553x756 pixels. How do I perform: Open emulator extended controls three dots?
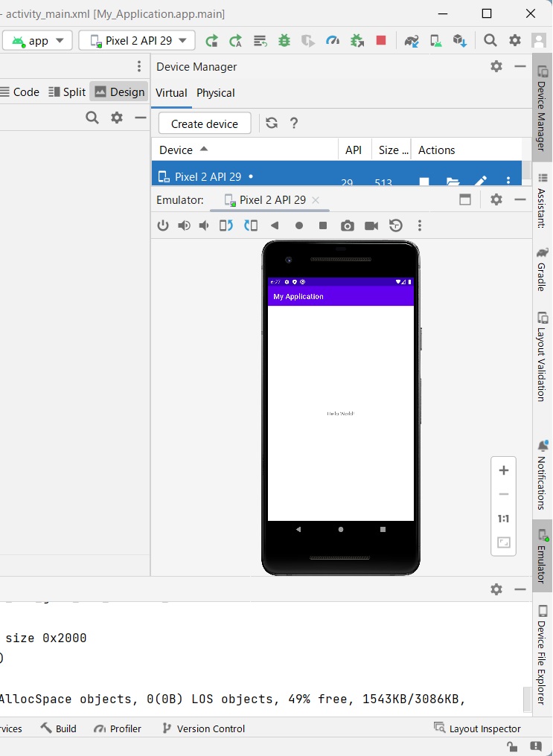420,225
